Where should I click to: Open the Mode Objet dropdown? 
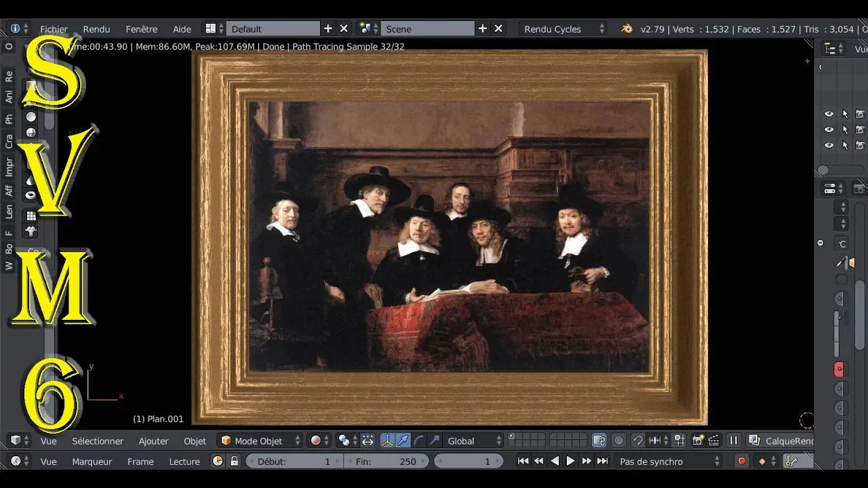point(260,441)
